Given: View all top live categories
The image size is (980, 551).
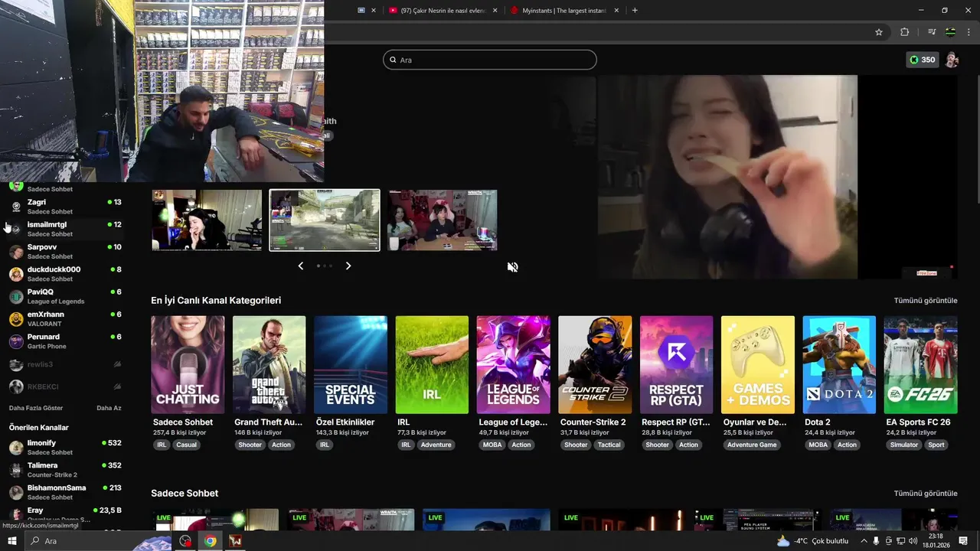Looking at the screenshot, I should point(926,301).
